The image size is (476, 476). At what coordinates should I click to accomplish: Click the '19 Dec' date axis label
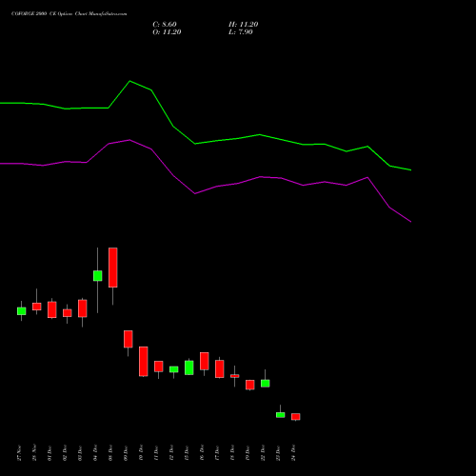(x=248, y=453)
